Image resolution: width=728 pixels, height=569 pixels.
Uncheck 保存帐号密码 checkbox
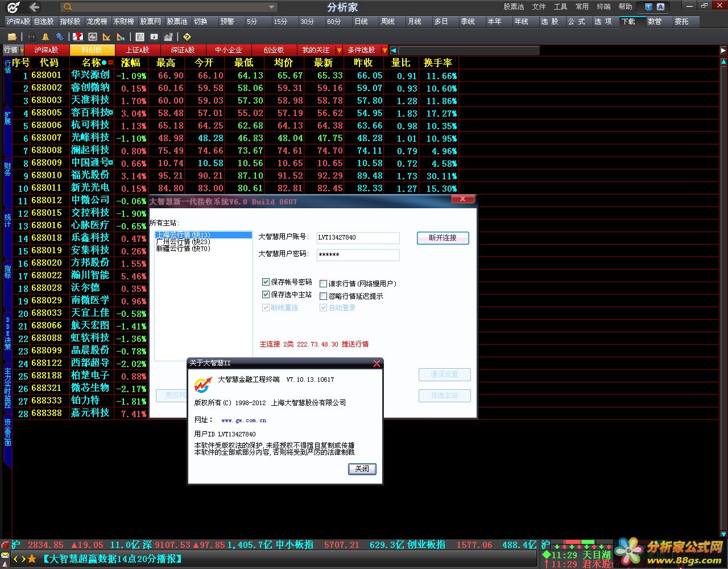[266, 282]
